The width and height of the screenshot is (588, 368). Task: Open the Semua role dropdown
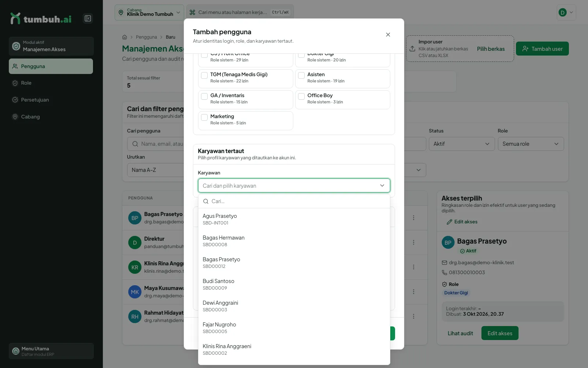coord(531,144)
